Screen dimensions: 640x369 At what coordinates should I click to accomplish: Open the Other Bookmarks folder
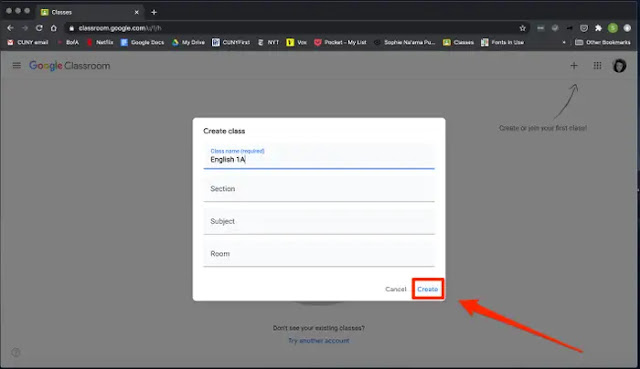pos(602,42)
